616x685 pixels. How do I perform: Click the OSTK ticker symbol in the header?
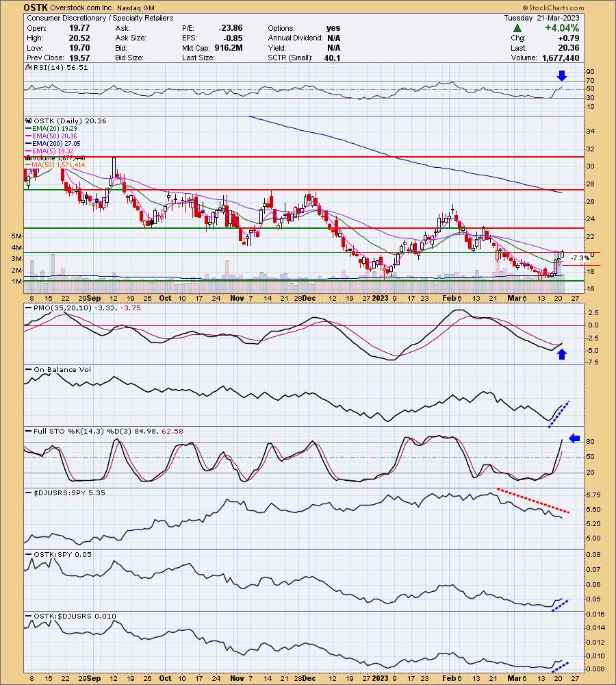click(36, 8)
